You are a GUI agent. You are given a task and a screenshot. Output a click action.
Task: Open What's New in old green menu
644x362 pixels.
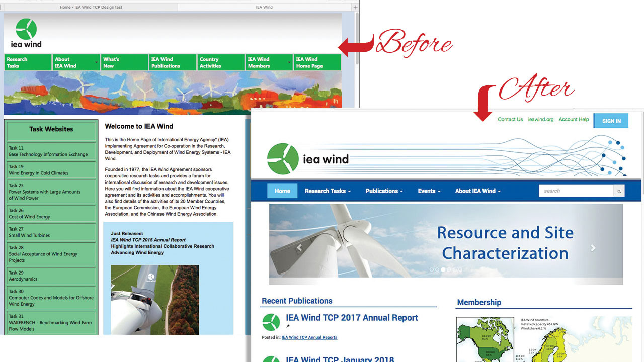pos(124,62)
